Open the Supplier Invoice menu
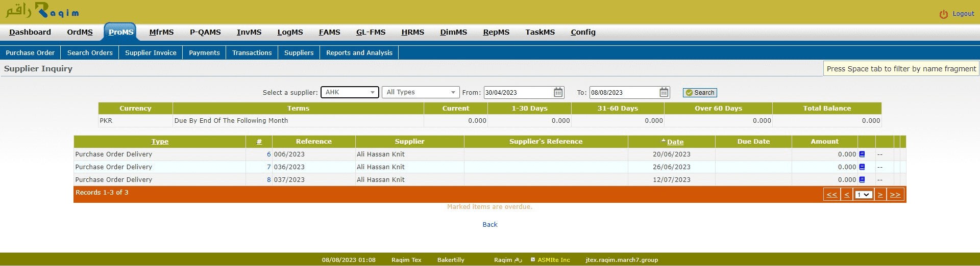The image size is (980, 266). pos(151,53)
